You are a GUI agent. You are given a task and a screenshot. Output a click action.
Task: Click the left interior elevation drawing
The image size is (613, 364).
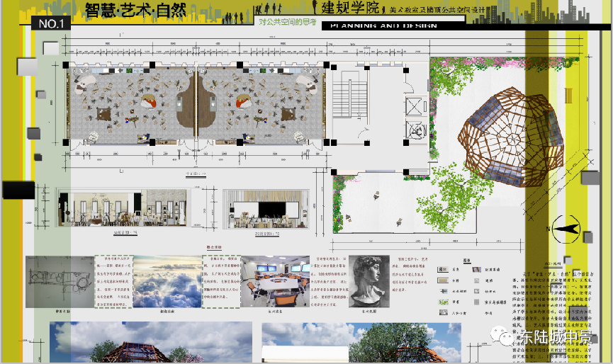pos(122,208)
